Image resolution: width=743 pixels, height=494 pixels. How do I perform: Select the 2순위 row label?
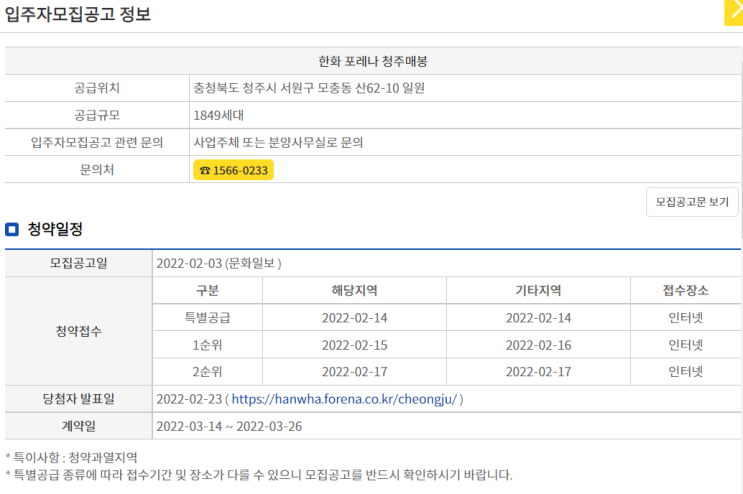point(208,372)
